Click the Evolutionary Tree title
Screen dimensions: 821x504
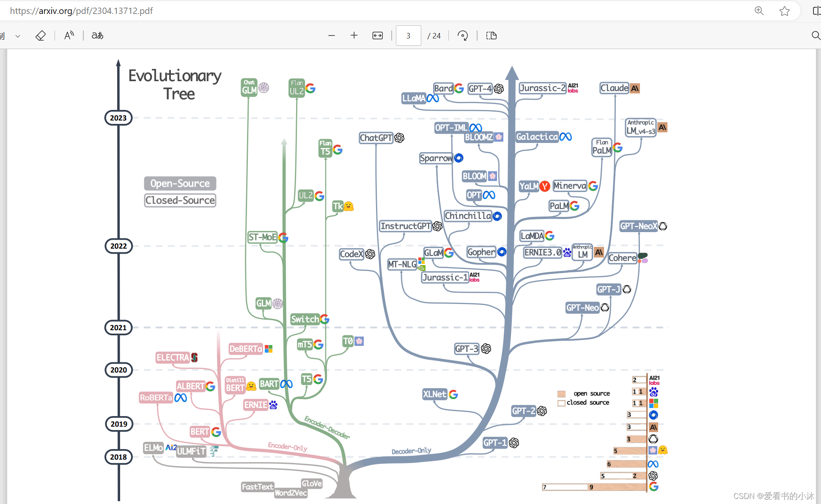[175, 85]
